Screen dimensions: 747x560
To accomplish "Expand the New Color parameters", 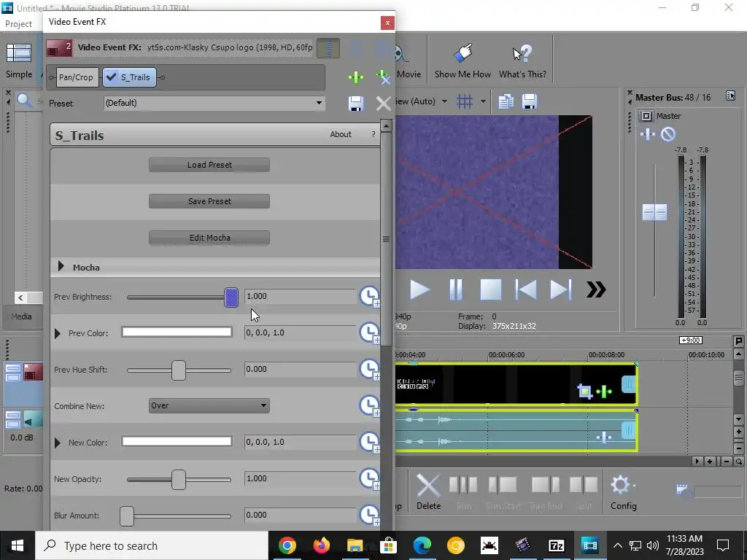I will point(58,443).
